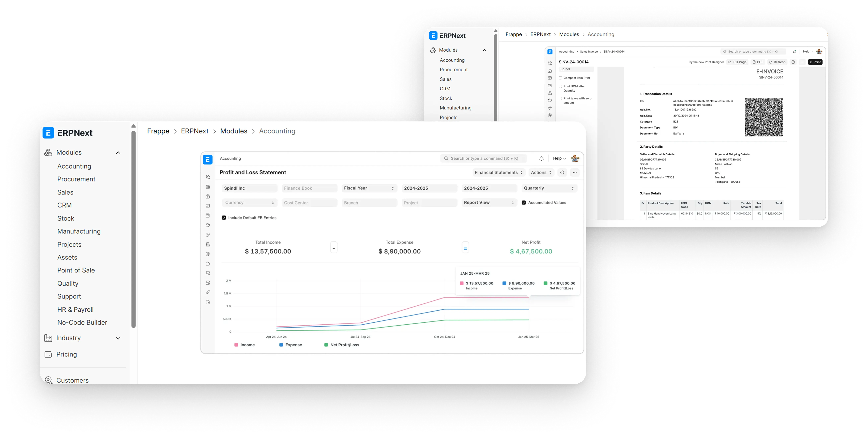Uncheck the Accumulated Values checkbox
This screenshot has width=868, height=437.
[x=524, y=203]
